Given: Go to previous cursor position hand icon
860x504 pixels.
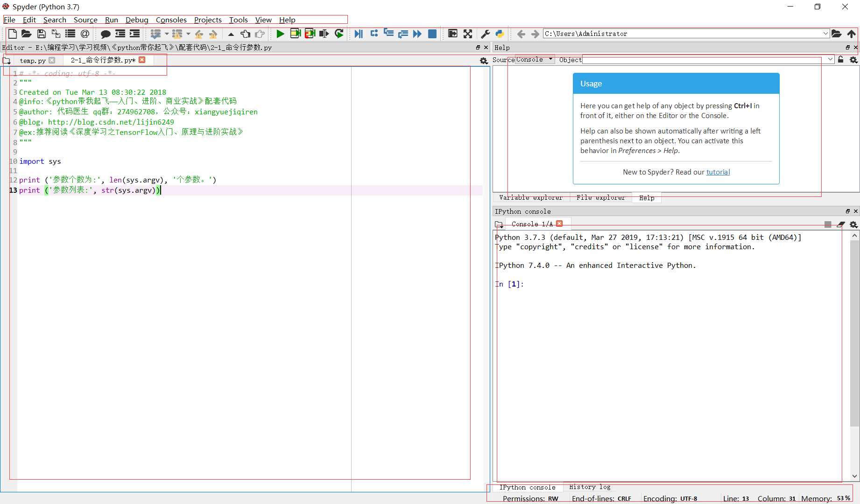Looking at the screenshot, I should click(x=245, y=34).
